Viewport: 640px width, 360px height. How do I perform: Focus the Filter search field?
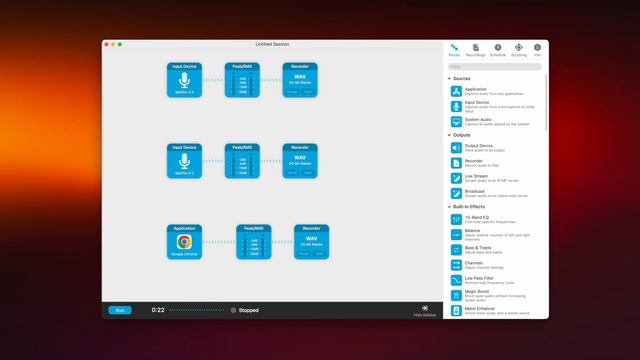(x=495, y=67)
